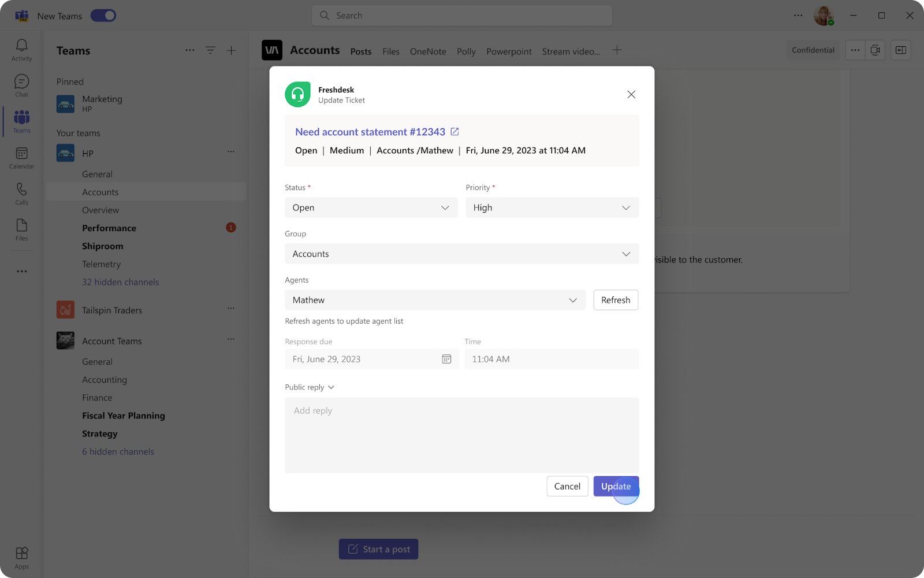Viewport: 924px width, 578px height.
Task: Select the HP team
Action: coord(146,153)
